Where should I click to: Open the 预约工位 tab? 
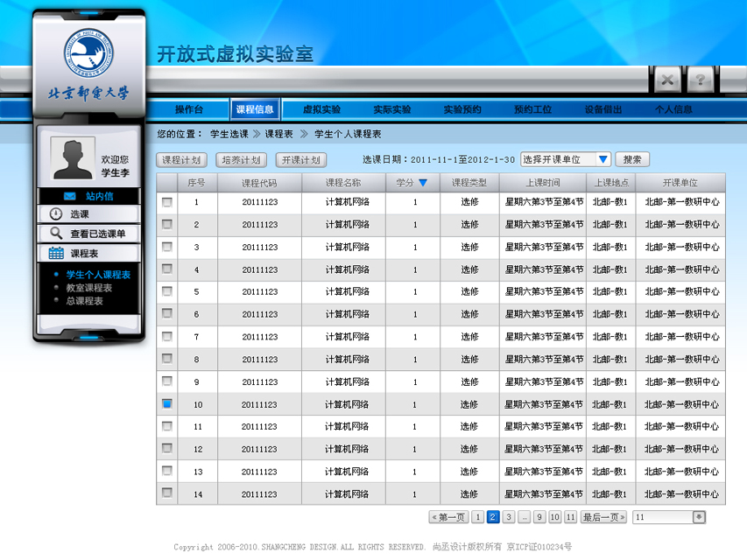pyautogui.click(x=532, y=109)
